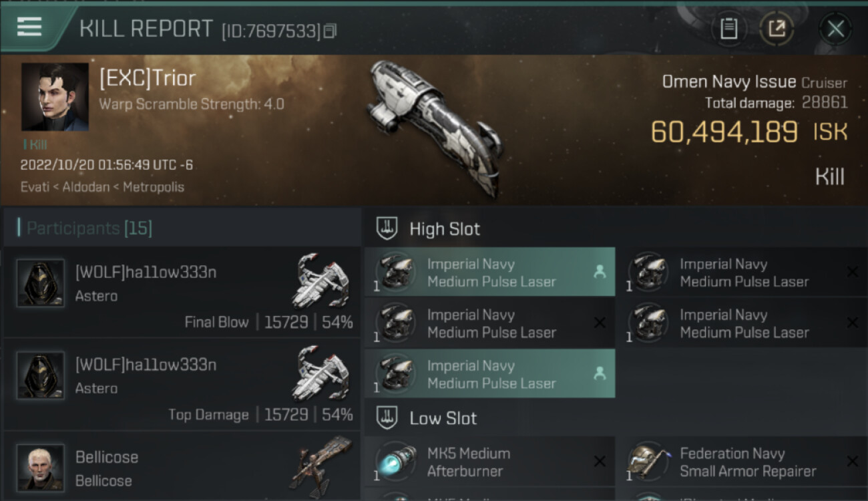The image size is (868, 501).
Task: Select the Bellicose participant portrait
Action: point(41,468)
